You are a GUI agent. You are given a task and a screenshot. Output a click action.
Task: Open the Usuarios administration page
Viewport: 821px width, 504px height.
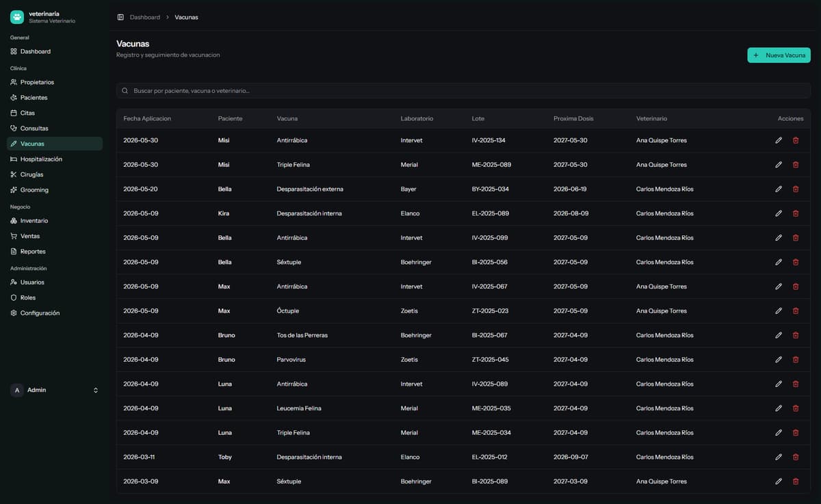pos(55,282)
